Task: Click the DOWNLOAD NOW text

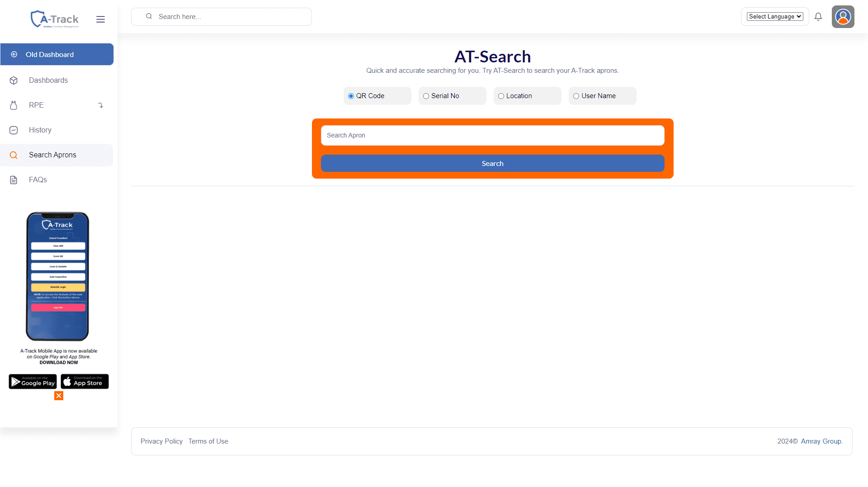Action: 59,363
